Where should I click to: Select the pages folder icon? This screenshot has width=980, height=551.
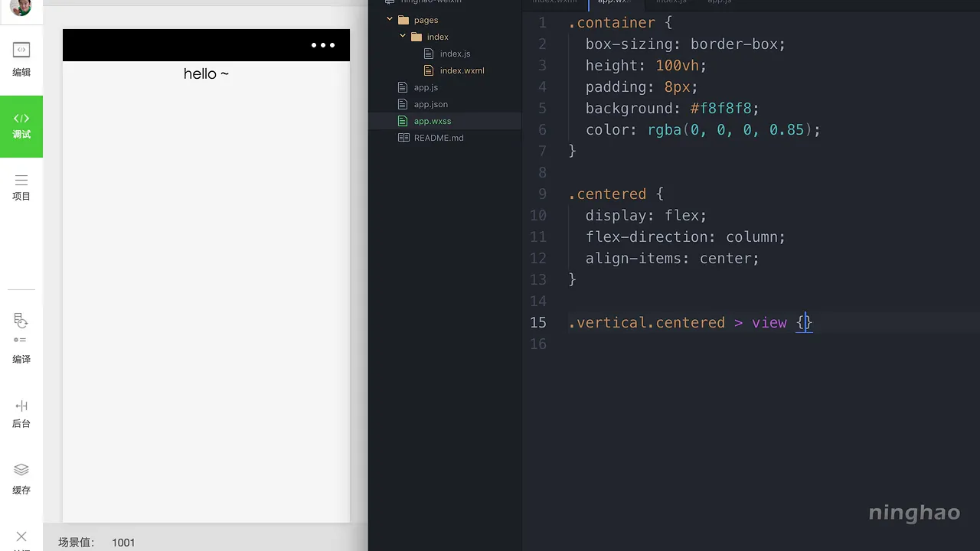(x=403, y=20)
